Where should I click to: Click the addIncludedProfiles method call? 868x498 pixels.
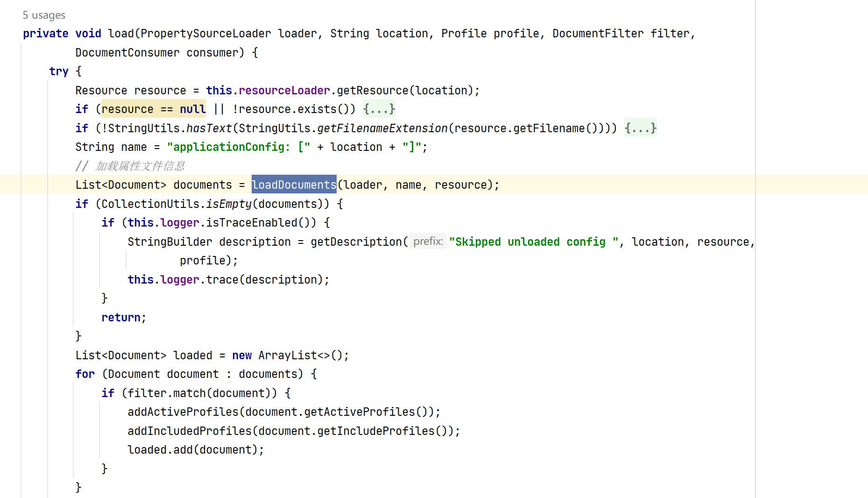click(190, 431)
